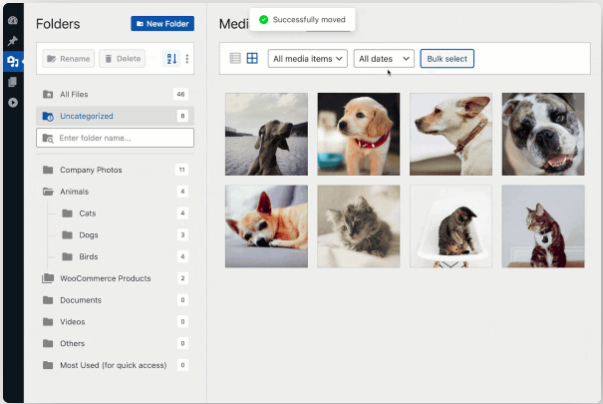The width and height of the screenshot is (603, 404).
Task: Open the All dates dropdown
Action: [x=384, y=59]
